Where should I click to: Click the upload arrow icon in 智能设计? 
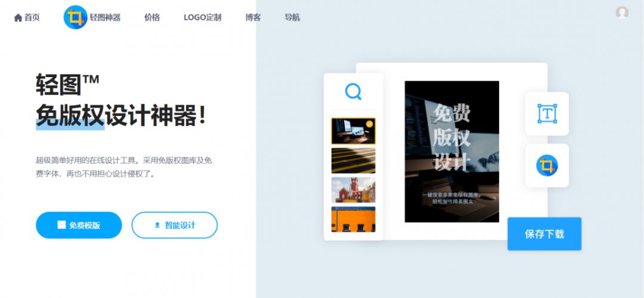click(x=157, y=225)
